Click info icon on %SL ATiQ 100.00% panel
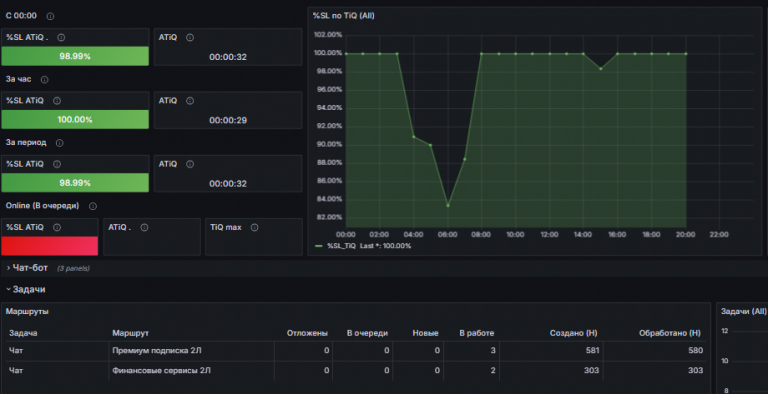Screen dimensions: 768x394 (x=57, y=101)
